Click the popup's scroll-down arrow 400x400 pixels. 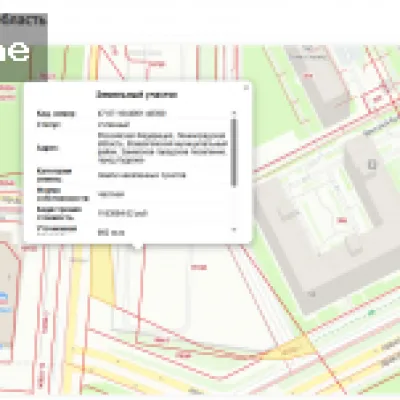[234, 229]
